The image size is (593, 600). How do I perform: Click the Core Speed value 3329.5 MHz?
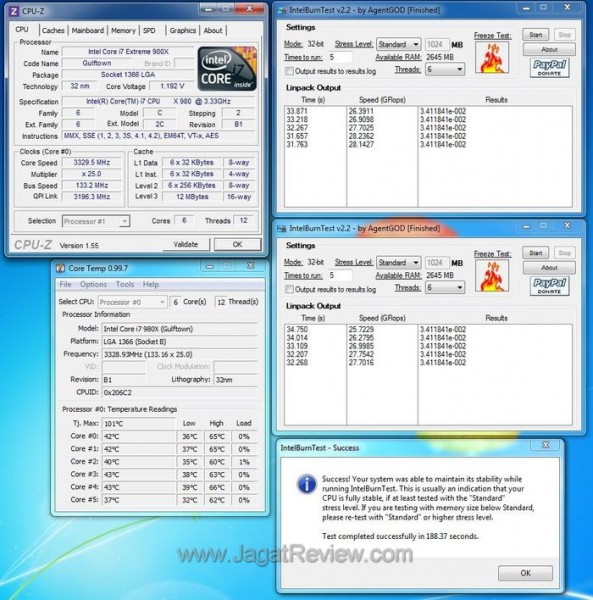click(x=91, y=163)
